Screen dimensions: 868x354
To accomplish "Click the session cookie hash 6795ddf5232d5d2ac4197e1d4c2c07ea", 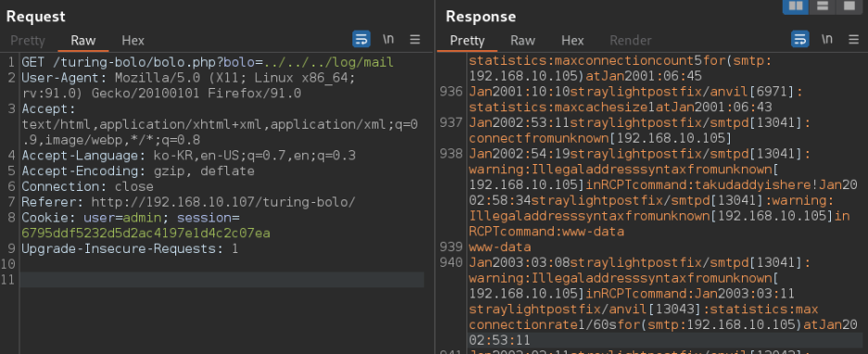I will point(146,233).
